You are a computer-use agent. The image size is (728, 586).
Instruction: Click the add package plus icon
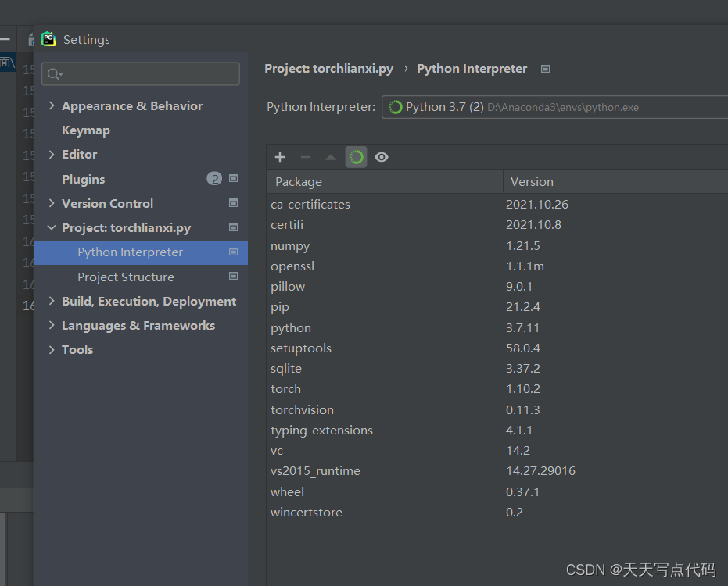click(x=279, y=157)
